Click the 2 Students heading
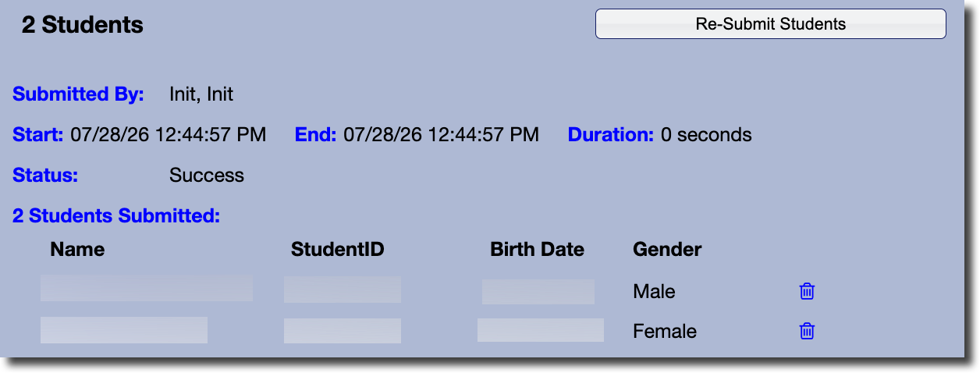980x373 pixels. point(83,25)
